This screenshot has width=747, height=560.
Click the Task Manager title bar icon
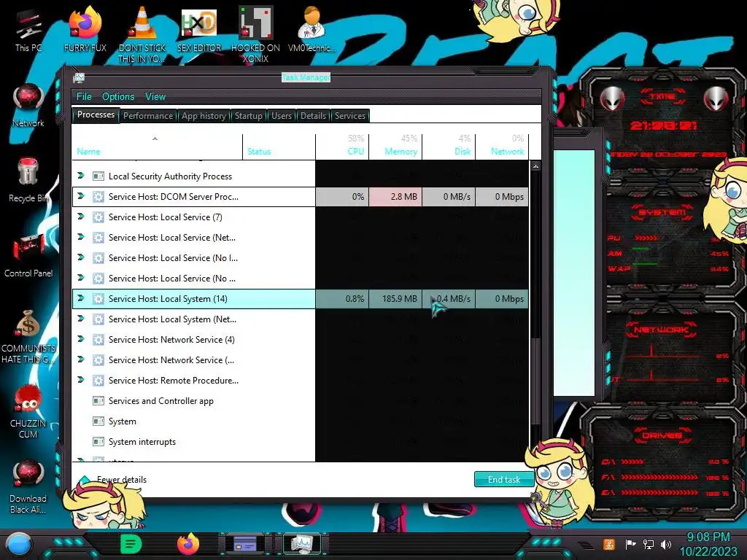pyautogui.click(x=79, y=77)
